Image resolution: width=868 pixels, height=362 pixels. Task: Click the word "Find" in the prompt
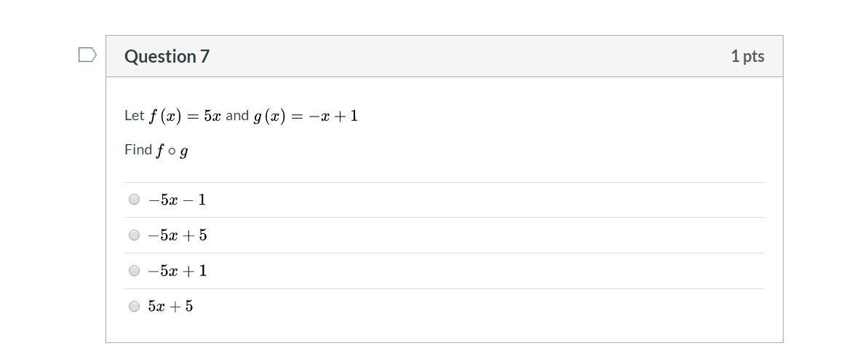click(138, 149)
